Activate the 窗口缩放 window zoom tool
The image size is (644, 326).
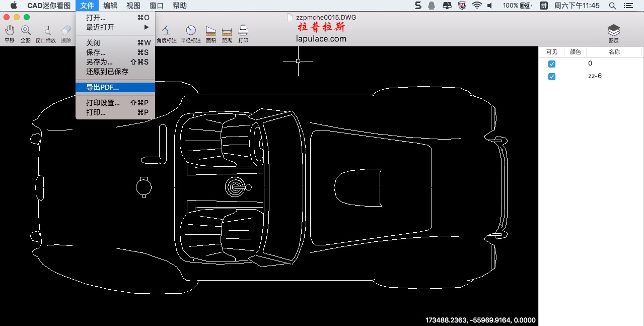46,31
